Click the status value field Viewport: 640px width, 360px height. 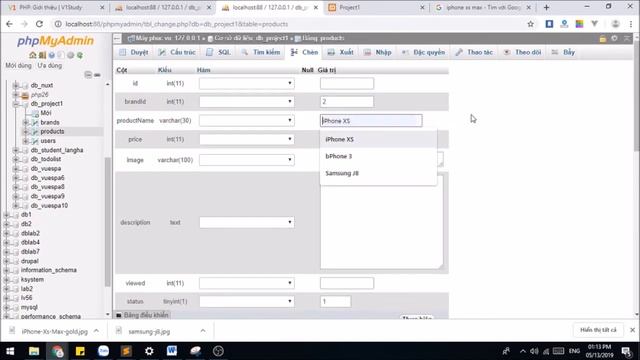[x=335, y=301]
